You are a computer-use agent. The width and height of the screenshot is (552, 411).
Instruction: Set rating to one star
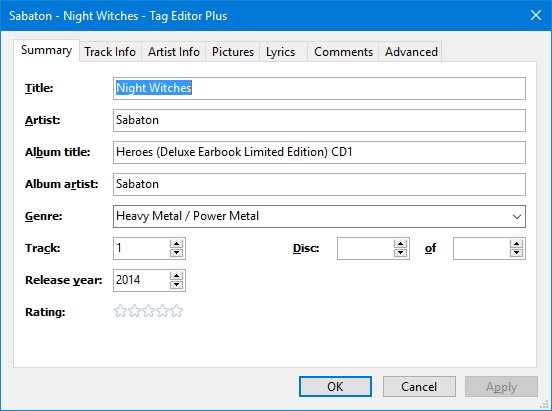[x=120, y=311]
